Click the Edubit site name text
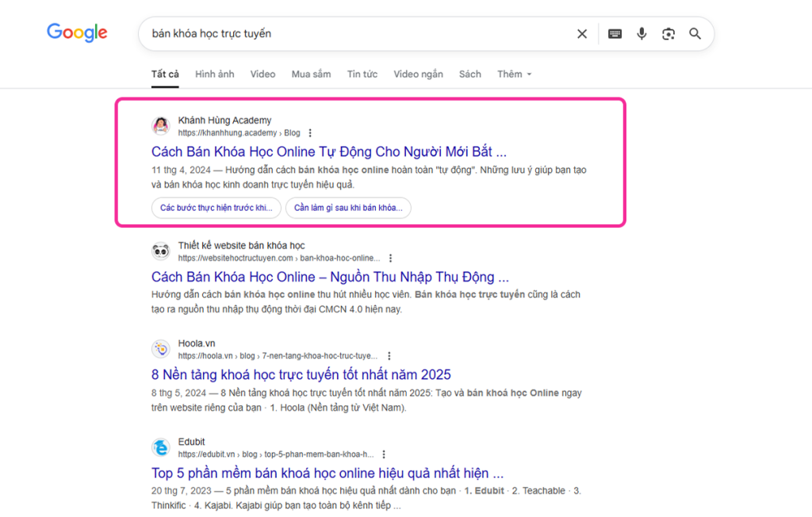Viewport: 812px width, 517px height. (192, 442)
